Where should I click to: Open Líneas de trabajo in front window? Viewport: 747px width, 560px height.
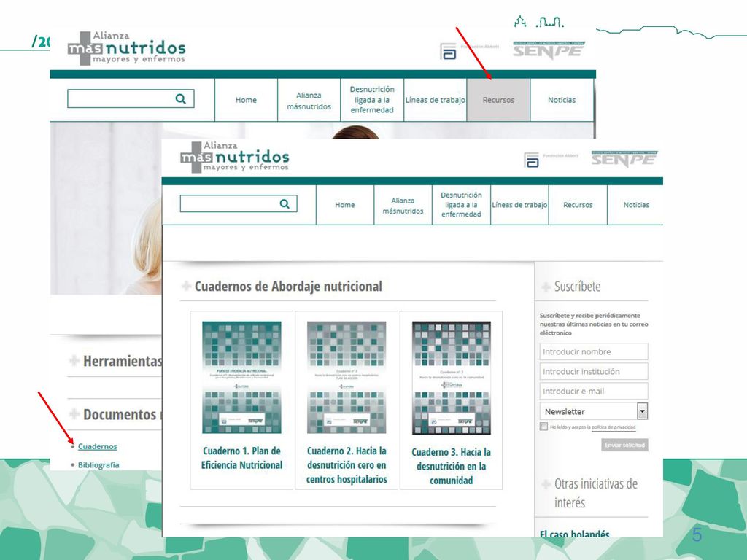(x=519, y=205)
